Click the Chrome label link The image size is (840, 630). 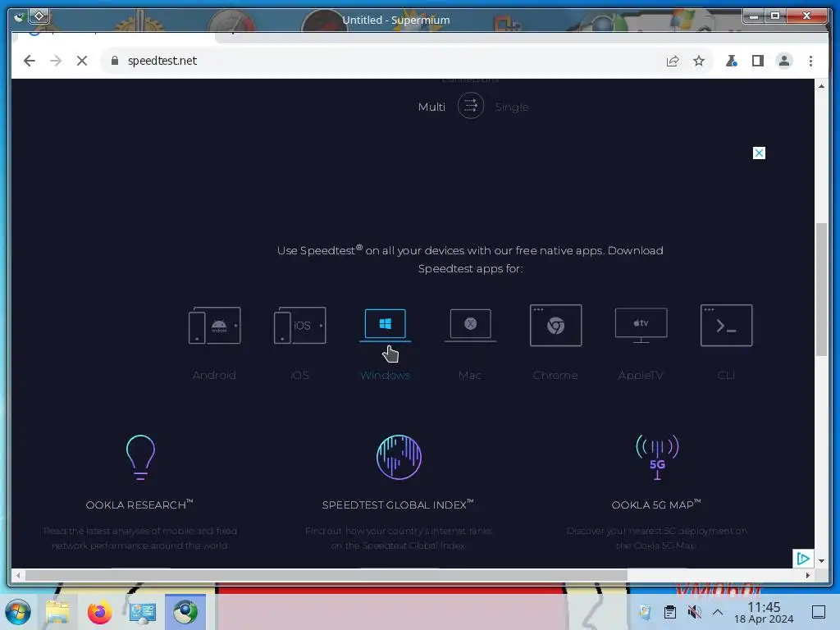tap(555, 375)
